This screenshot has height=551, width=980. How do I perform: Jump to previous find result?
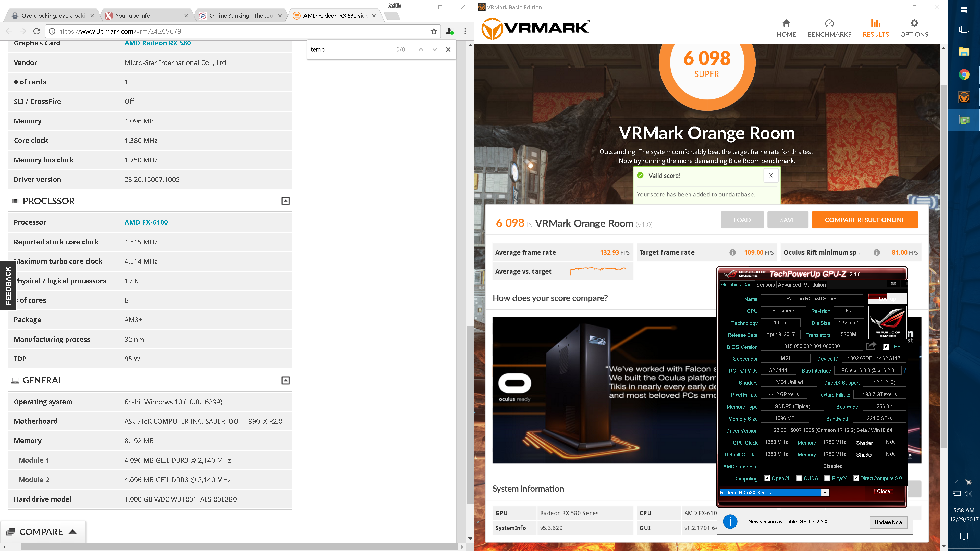tap(421, 49)
